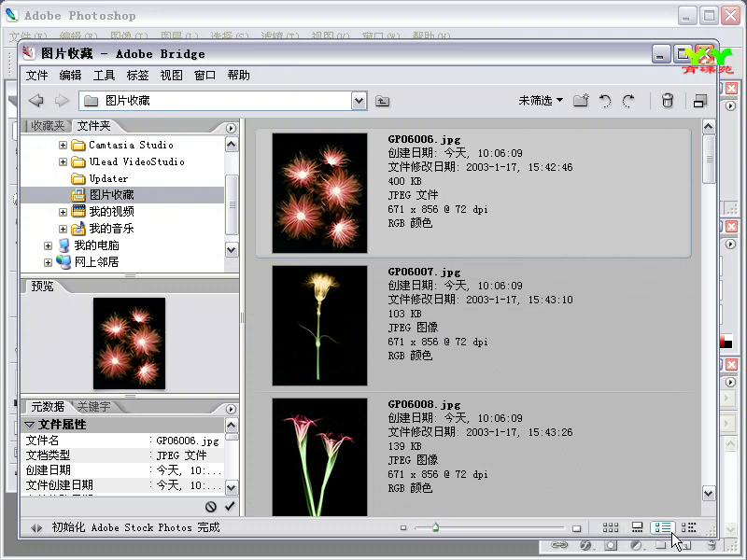This screenshot has height=560, width=747.
Task: Open the folders panel flyout menu
Action: click(x=231, y=128)
